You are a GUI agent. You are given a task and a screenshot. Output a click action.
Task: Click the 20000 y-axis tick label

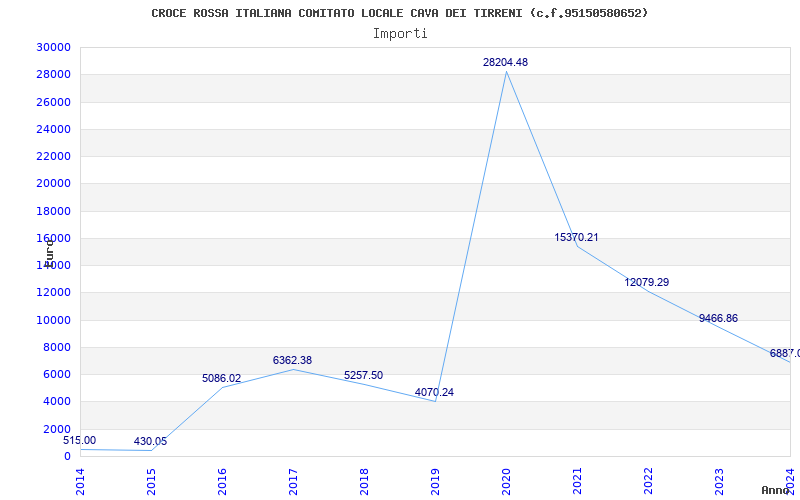(53, 184)
